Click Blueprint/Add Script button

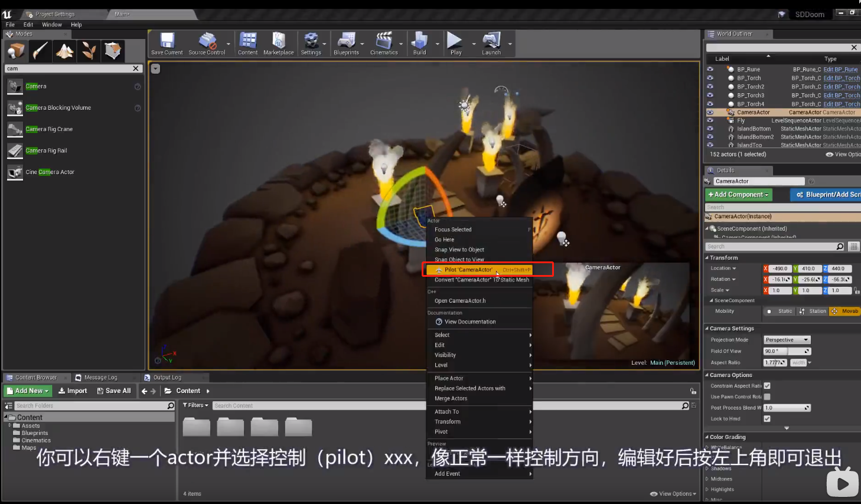pyautogui.click(x=827, y=195)
